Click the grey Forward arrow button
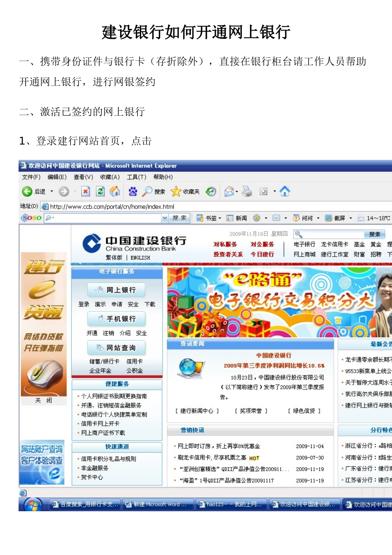 64,191
